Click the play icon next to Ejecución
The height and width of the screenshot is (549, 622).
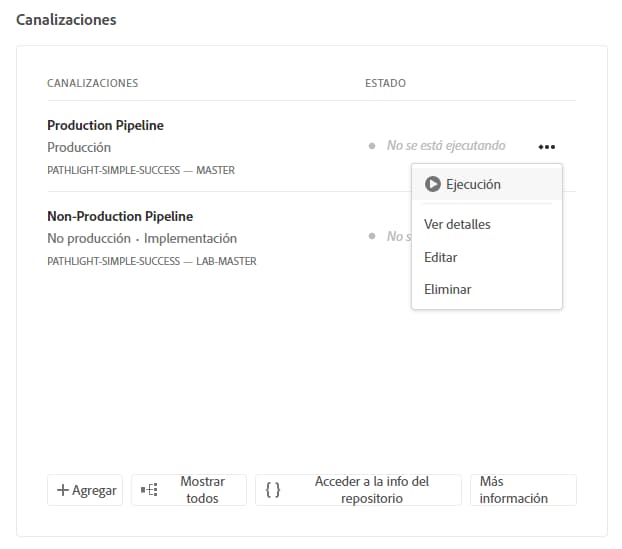[432, 184]
